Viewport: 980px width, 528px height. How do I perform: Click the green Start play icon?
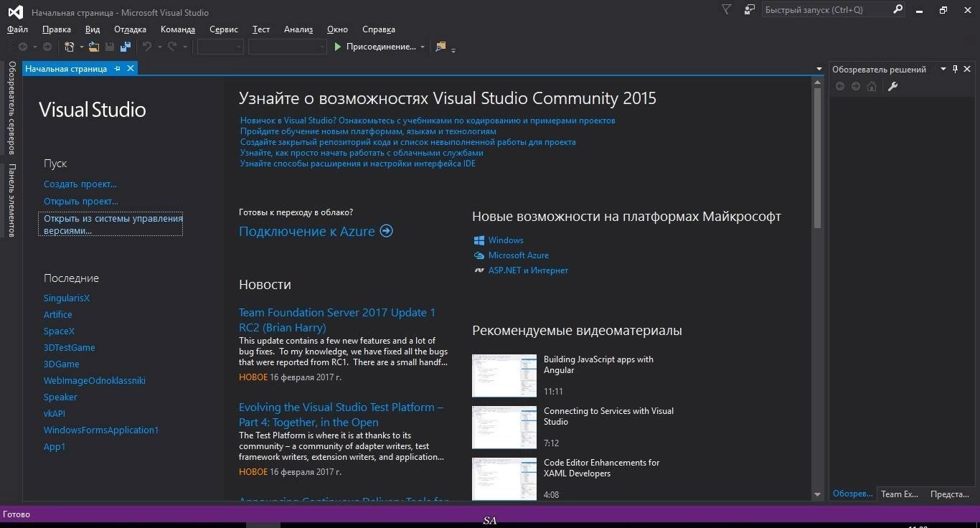[338, 47]
